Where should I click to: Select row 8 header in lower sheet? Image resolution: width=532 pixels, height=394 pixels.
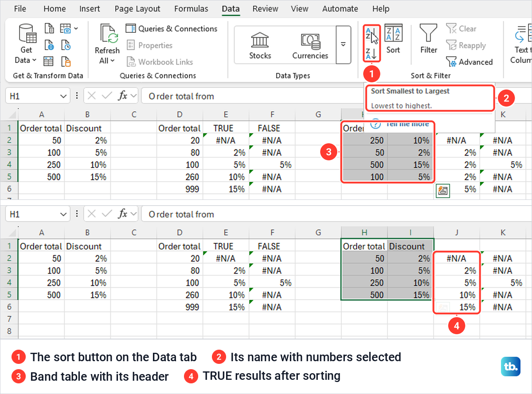pos(9,331)
